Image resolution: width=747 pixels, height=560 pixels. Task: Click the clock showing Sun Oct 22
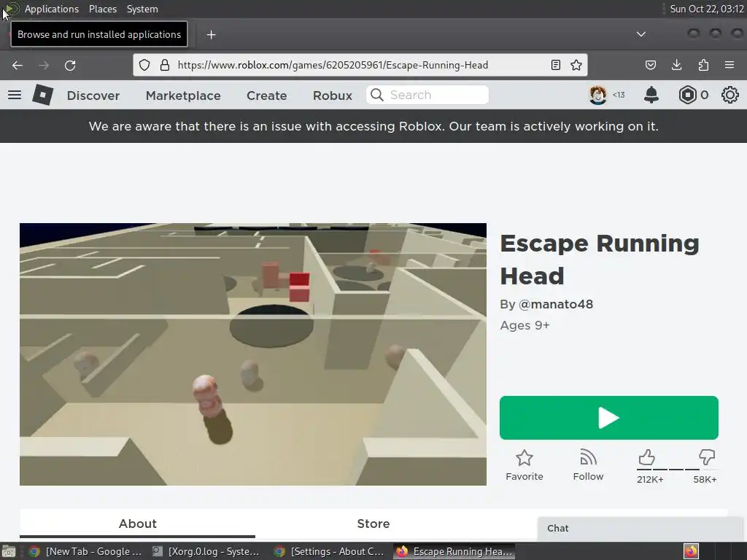click(706, 9)
